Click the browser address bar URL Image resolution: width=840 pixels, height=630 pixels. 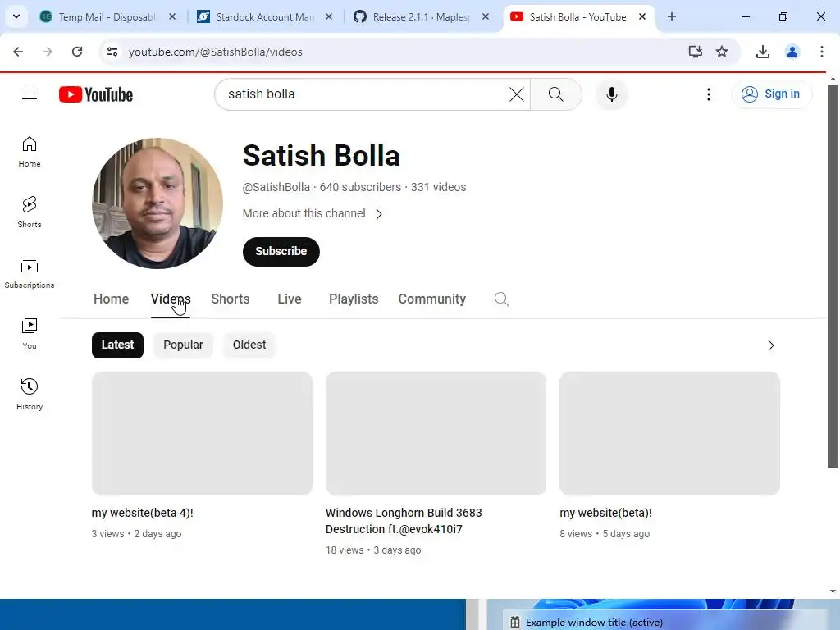216,52
